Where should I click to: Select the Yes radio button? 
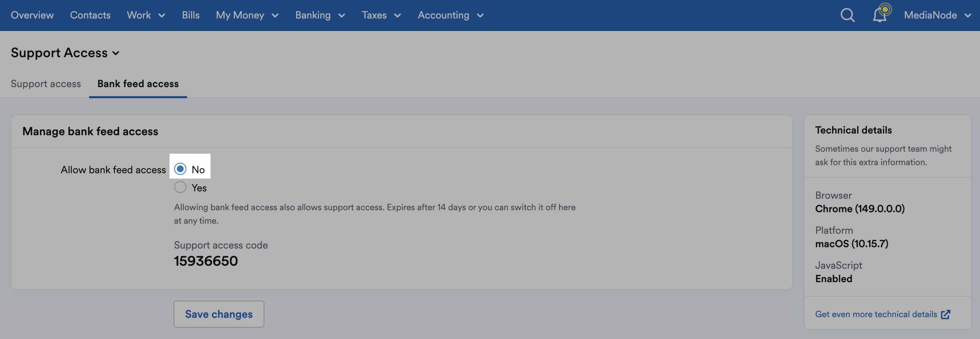click(180, 187)
